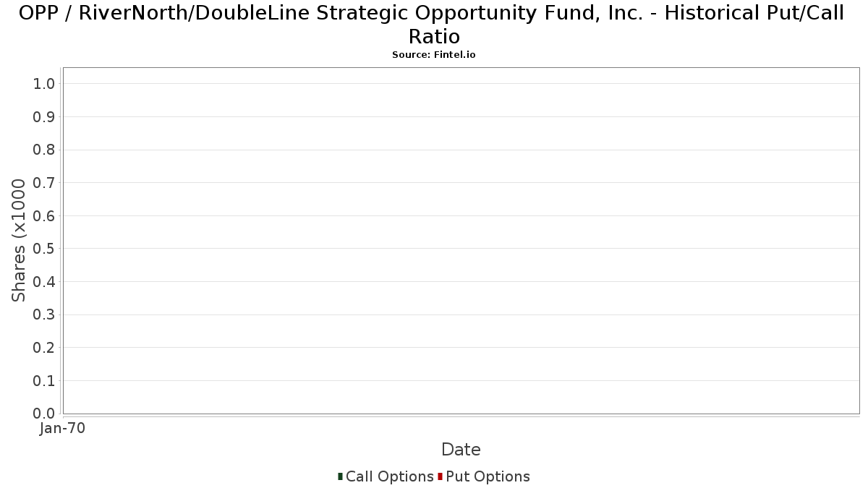Screen dimensions: 868x488
Task: Click the green Call Options legend swatch
Action: (340, 476)
